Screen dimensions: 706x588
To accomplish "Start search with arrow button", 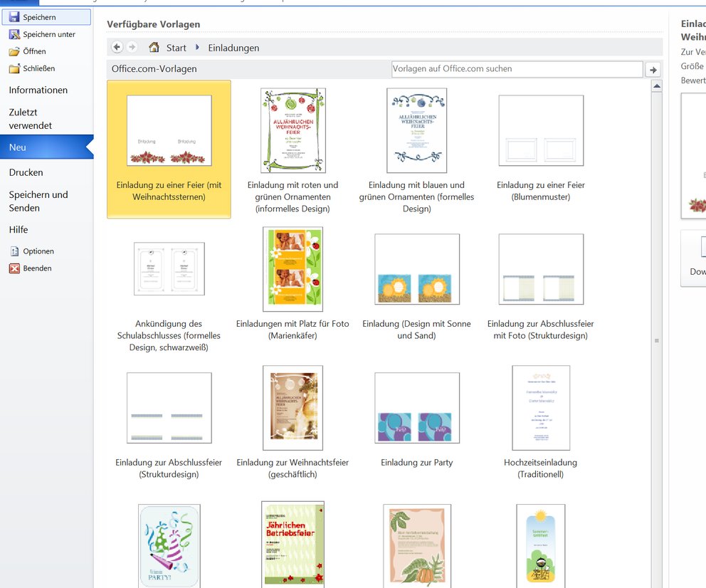I will (x=653, y=69).
